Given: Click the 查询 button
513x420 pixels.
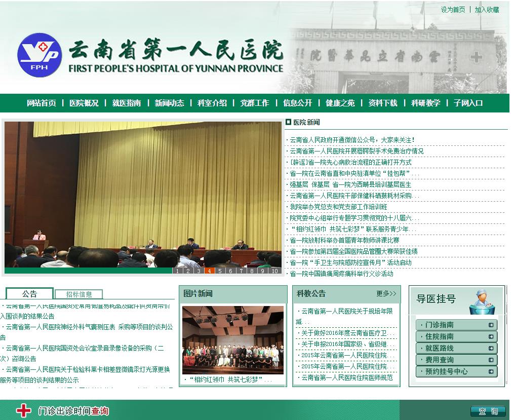Looking at the screenshot, I should (488, 411).
